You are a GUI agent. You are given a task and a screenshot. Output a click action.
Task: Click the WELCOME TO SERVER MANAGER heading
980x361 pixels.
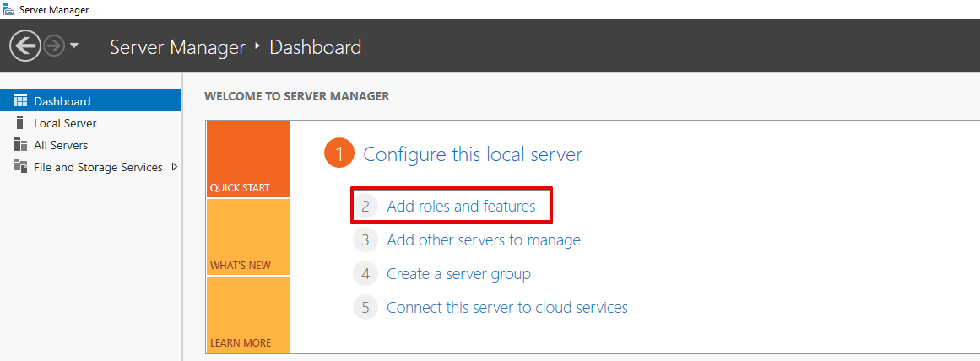point(297,96)
